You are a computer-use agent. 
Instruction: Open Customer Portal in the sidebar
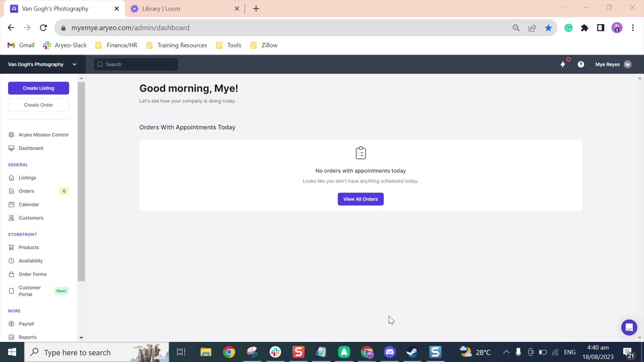pos(38,291)
